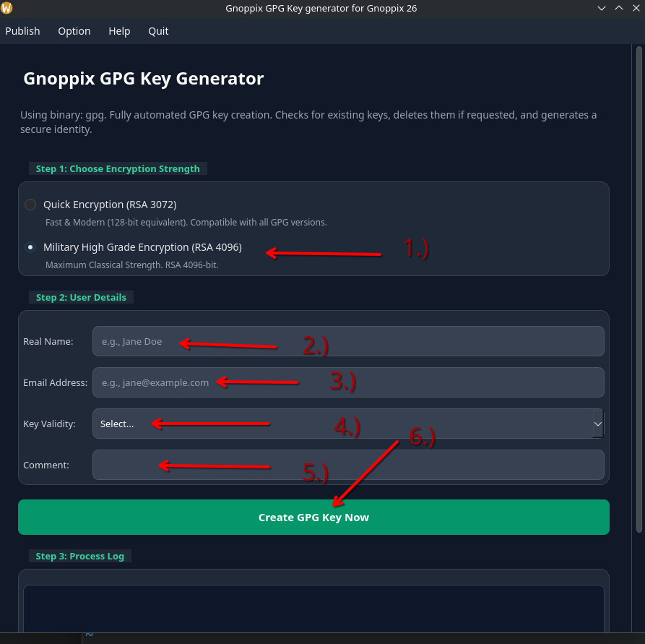Click the Key Validity dropdown arrow
The image size is (645, 644).
click(x=597, y=424)
